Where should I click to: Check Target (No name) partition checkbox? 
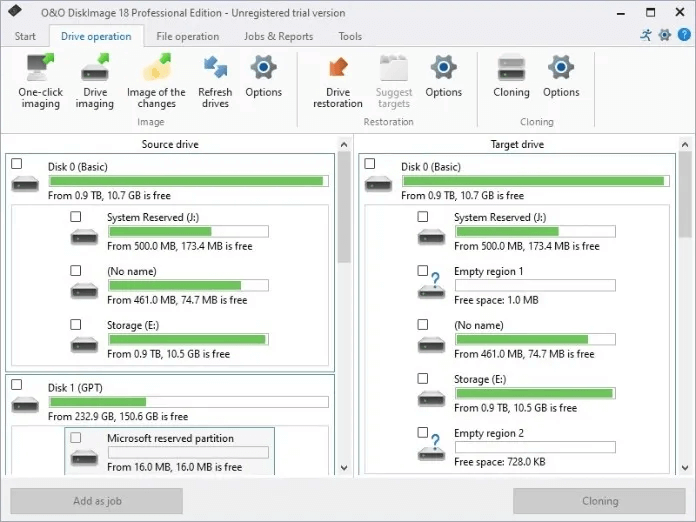point(423,324)
